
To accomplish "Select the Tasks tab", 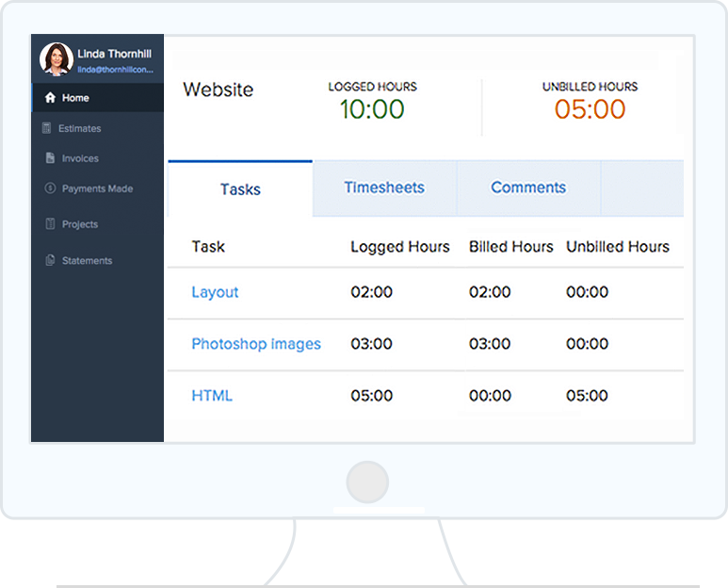I will click(240, 189).
